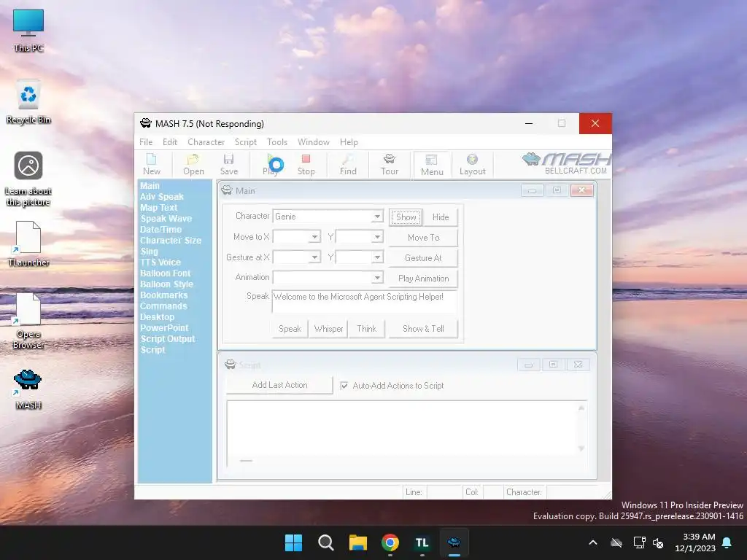Screen dimensions: 747x560
Task: Open taskbar Search
Action: click(x=326, y=542)
